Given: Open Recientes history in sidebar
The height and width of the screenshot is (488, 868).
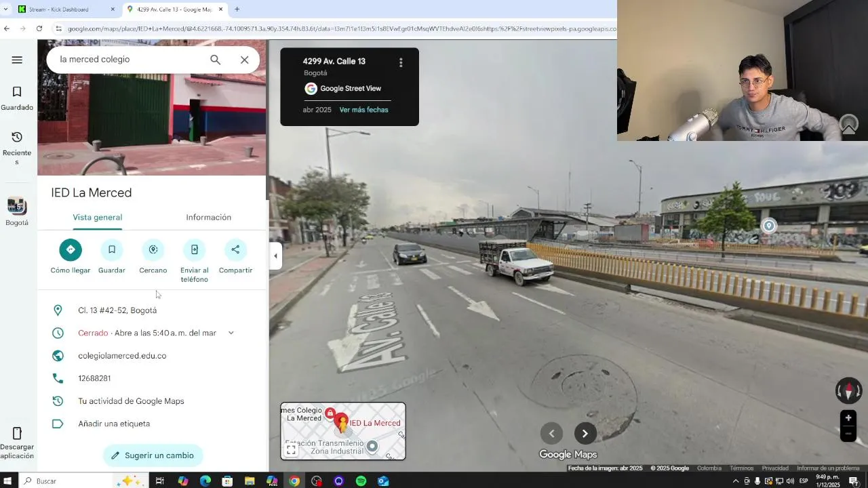Looking at the screenshot, I should click(x=17, y=148).
